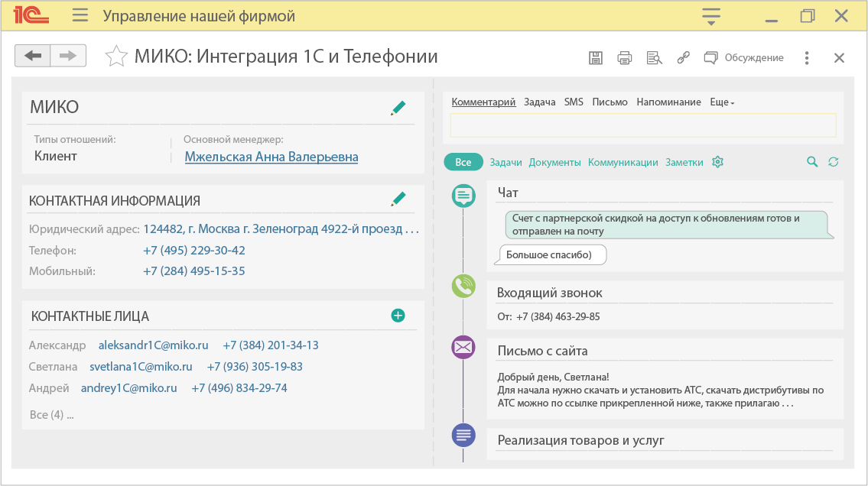Call Светлана at +7 (936) 305-19-83
868x486 pixels.
tap(255, 367)
